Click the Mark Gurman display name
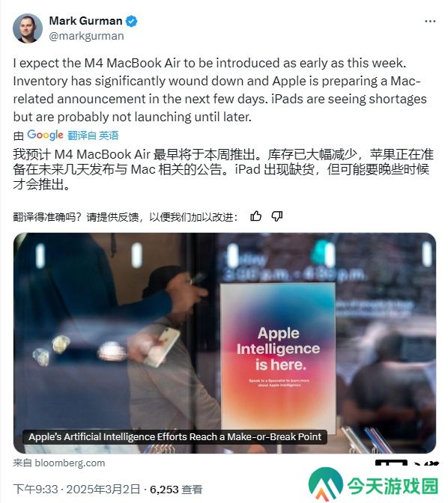Image resolution: width=448 pixels, height=503 pixels. pos(85,21)
